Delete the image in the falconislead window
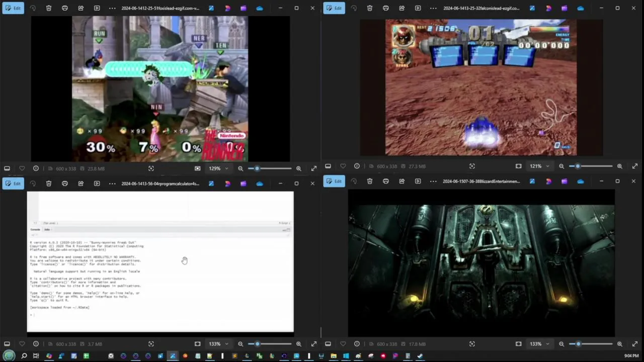The height and width of the screenshot is (362, 644). click(370, 8)
